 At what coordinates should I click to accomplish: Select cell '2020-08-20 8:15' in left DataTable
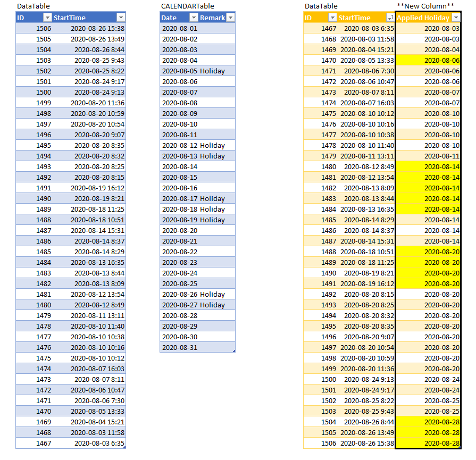[89, 177]
